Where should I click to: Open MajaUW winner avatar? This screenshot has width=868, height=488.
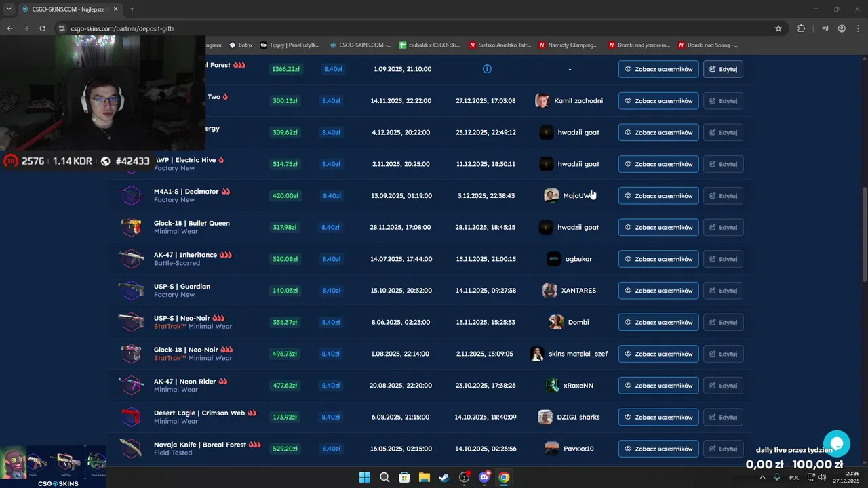551,196
